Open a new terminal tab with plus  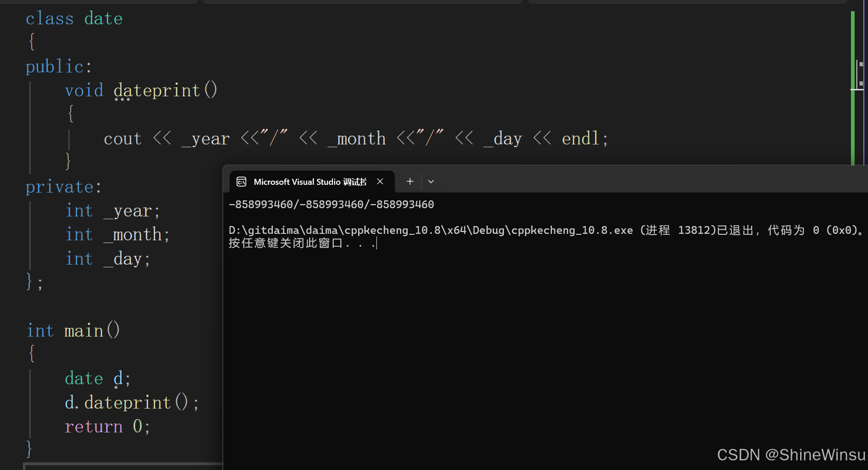click(x=410, y=182)
